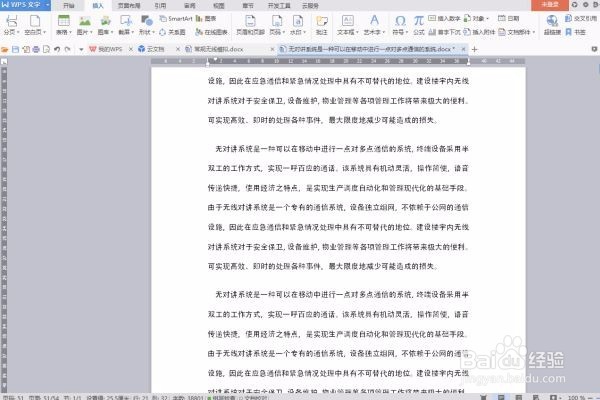The height and width of the screenshot is (400, 600).
Task: Expand the blank page (空白页) dropdown arrow
Action: click(44, 32)
